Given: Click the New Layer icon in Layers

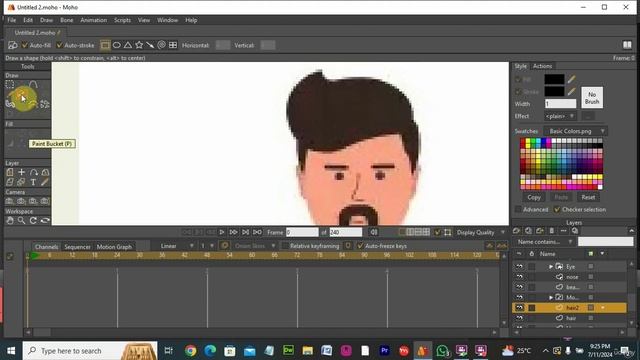Looking at the screenshot, I should coord(516,231).
